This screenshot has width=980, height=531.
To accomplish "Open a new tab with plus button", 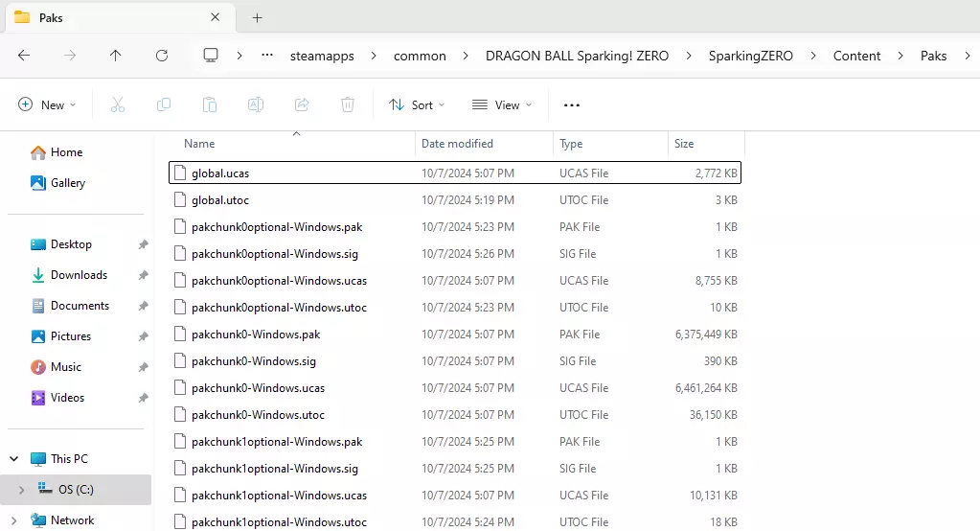I will coord(257,17).
